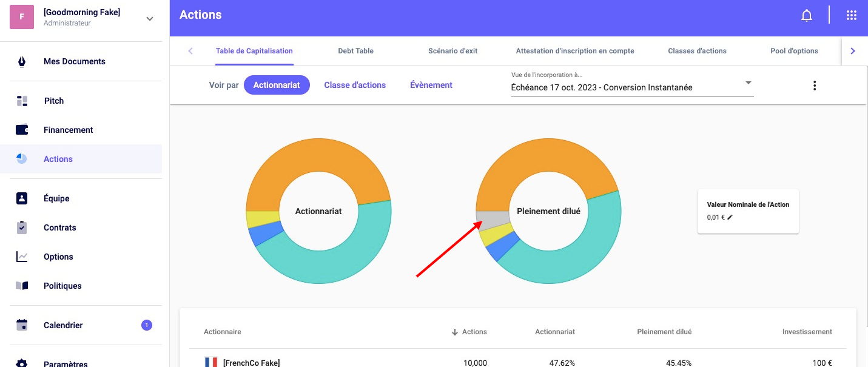Select the Actionnariat view toggle
This screenshot has width=868, height=367.
(277, 86)
